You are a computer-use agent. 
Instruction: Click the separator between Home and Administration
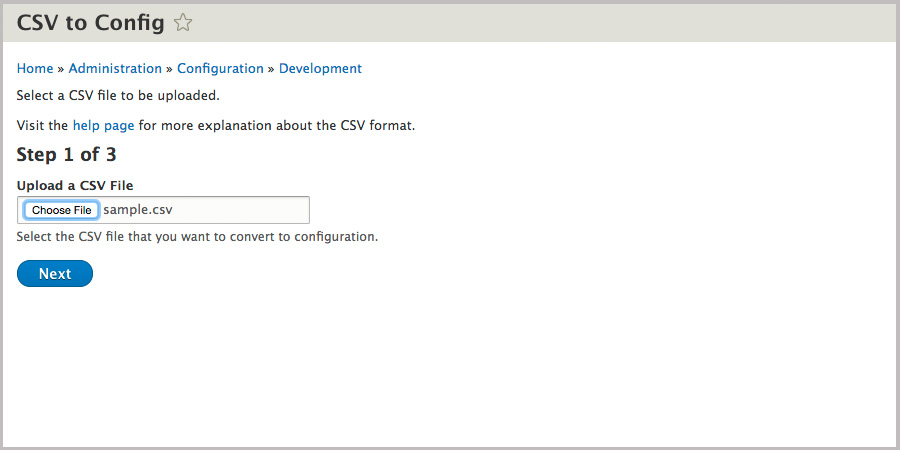point(61,69)
